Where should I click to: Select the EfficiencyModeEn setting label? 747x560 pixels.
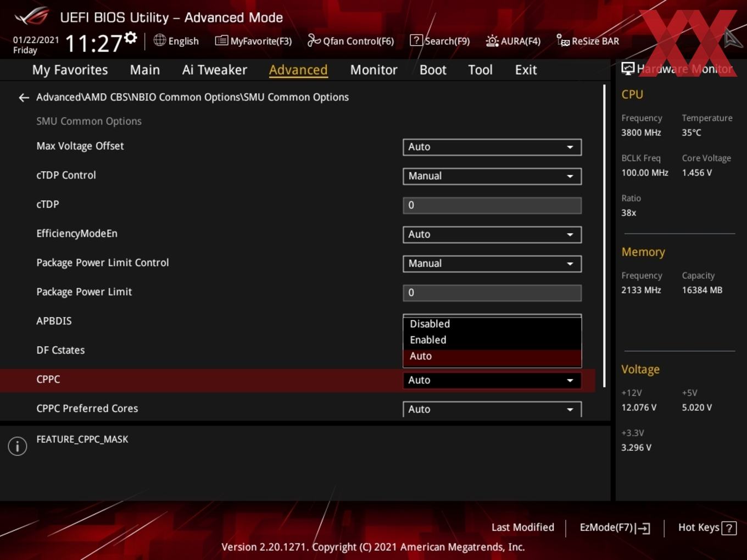coord(77,233)
